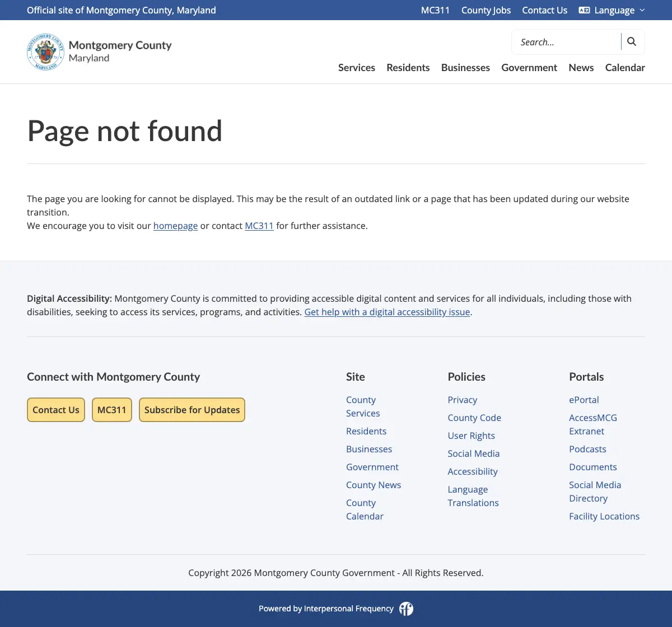Open the County Code link
672x627 pixels.
click(474, 418)
